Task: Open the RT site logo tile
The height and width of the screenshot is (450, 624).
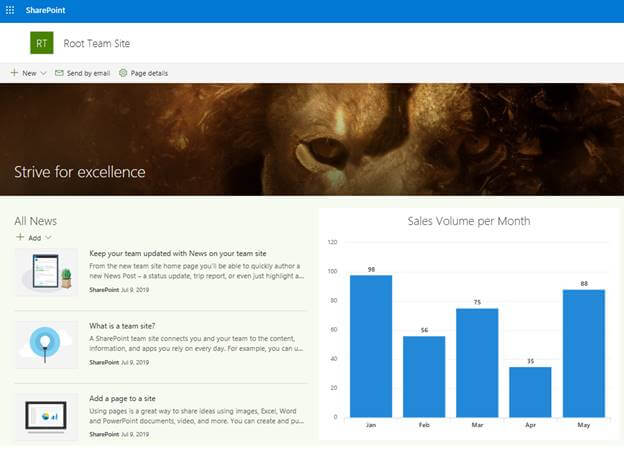Action: tap(42, 43)
